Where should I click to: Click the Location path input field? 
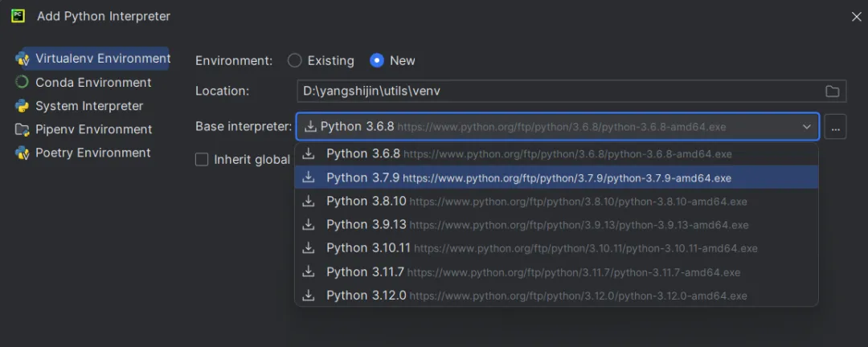click(555, 92)
